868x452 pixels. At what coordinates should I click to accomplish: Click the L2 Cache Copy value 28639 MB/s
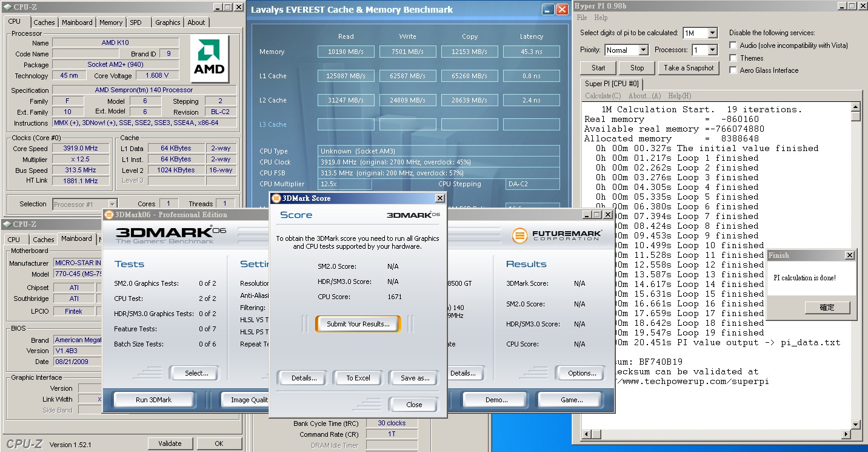(469, 100)
